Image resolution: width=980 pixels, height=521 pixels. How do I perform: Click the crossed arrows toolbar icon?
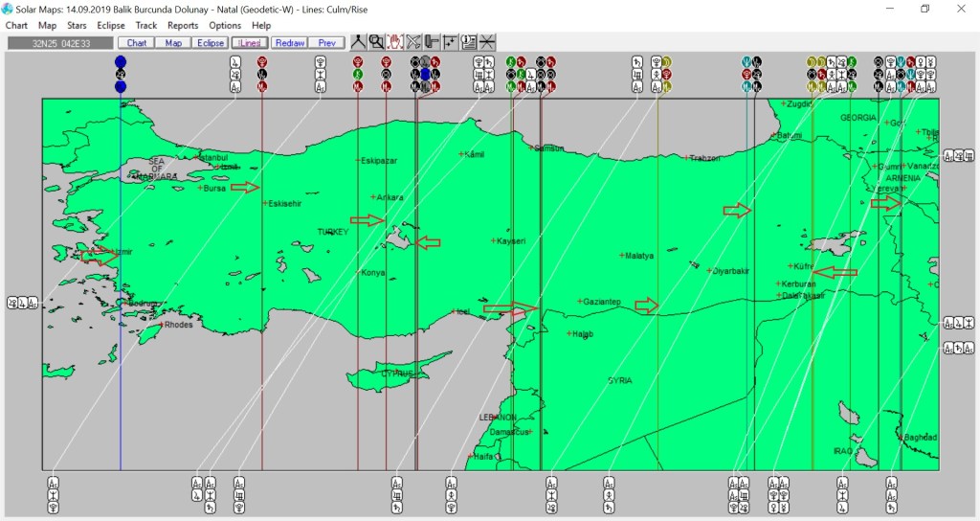[x=413, y=42]
